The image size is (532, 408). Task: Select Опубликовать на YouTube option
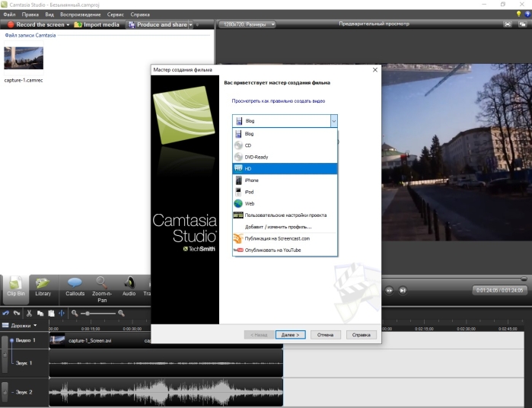click(285, 250)
